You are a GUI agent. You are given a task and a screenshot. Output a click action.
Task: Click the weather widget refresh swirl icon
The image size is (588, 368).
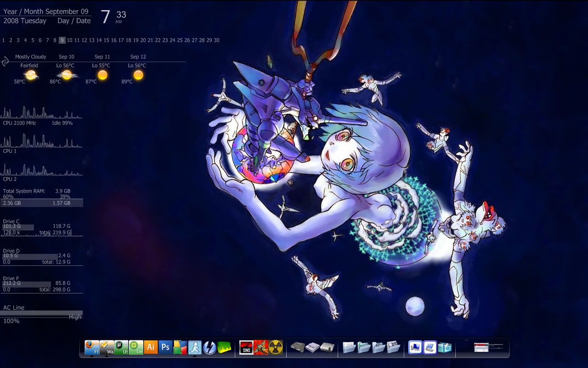point(6,61)
